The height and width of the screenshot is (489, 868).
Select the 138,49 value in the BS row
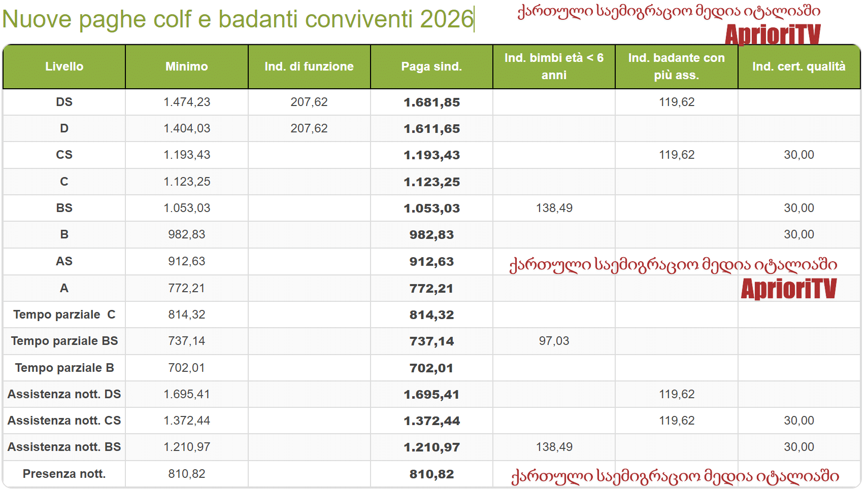tap(554, 208)
